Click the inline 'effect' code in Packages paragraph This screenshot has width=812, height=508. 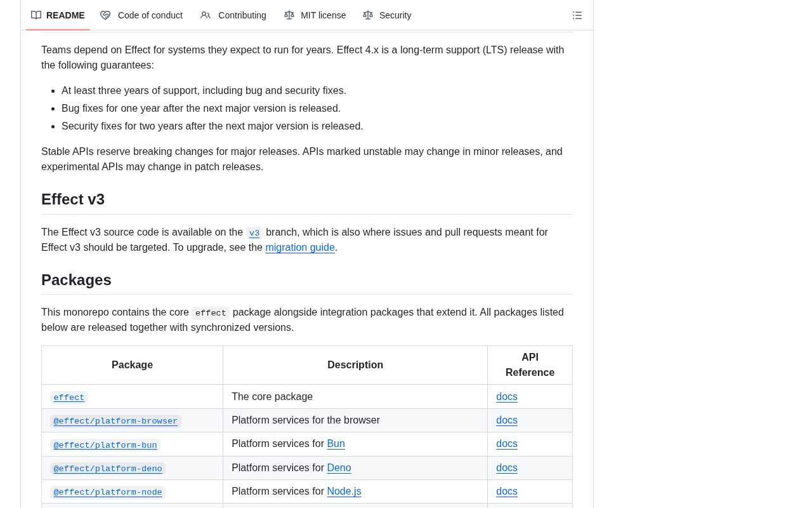click(211, 313)
